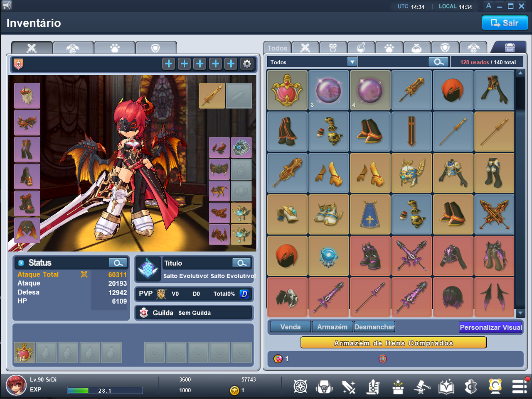532x399 pixels.
Task: Open Armazém de Itens Comprados
Action: pos(394,343)
